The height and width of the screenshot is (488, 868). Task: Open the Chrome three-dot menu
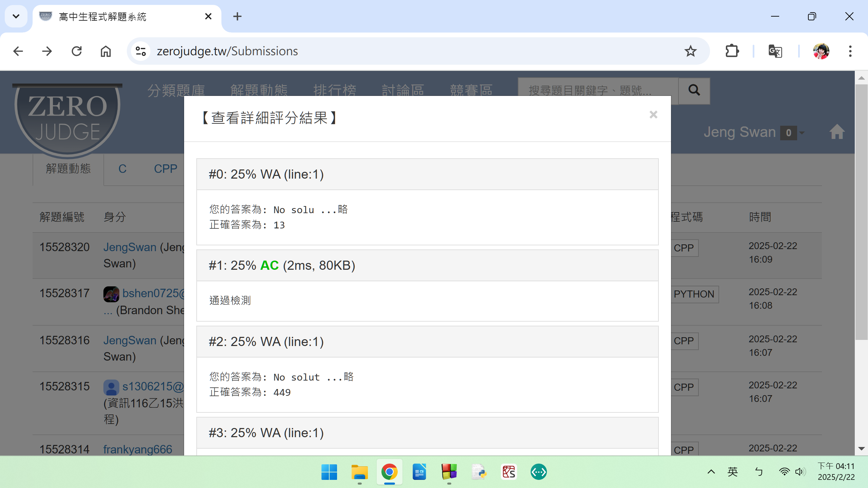click(850, 51)
